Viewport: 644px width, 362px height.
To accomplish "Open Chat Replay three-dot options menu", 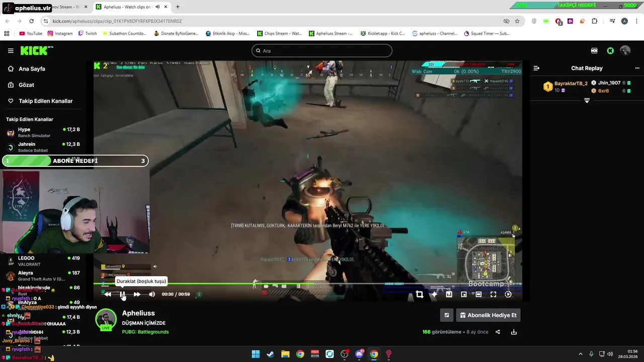I will pos(637,68).
